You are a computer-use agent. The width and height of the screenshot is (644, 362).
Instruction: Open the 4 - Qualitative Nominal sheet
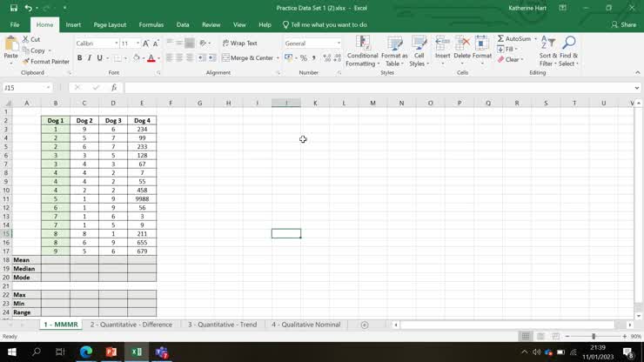306,325
